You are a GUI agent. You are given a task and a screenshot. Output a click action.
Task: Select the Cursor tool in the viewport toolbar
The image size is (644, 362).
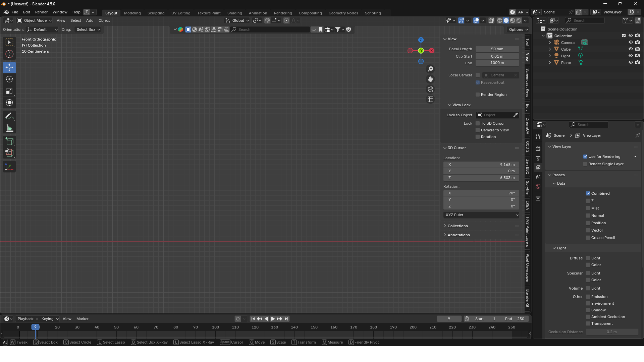[9, 54]
